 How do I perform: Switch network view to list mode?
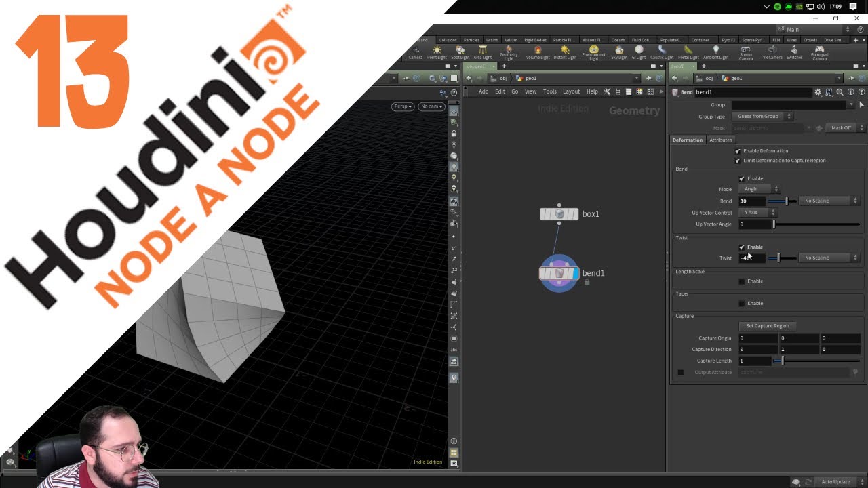tap(629, 91)
